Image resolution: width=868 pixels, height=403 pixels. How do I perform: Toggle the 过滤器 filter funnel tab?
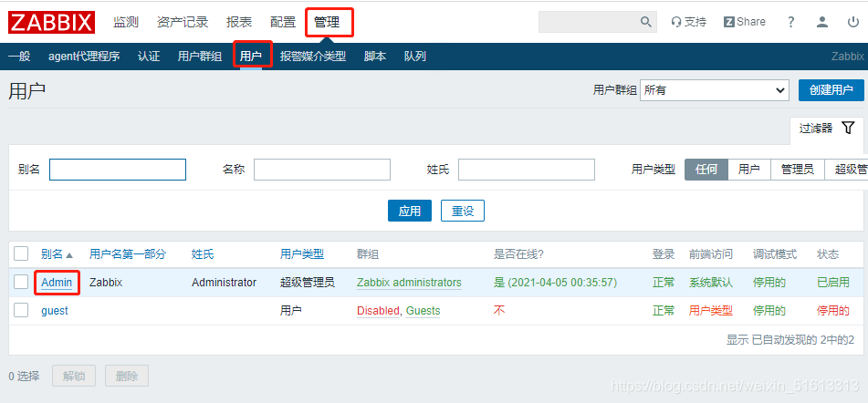coord(827,129)
